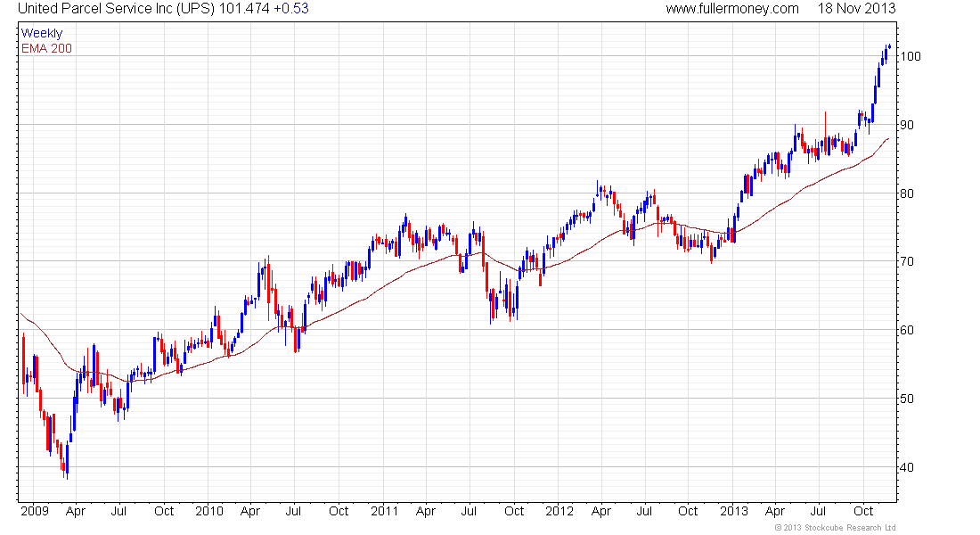Click the 80 price axis label

[906, 193]
